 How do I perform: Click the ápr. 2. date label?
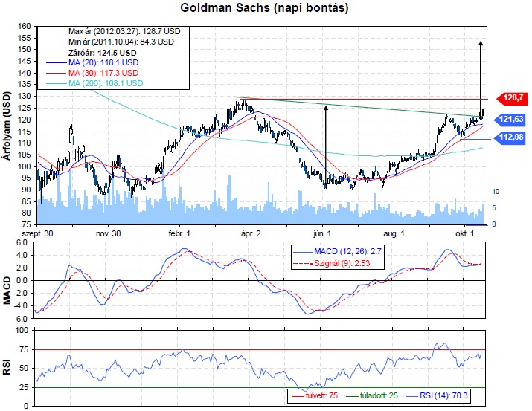click(x=251, y=234)
